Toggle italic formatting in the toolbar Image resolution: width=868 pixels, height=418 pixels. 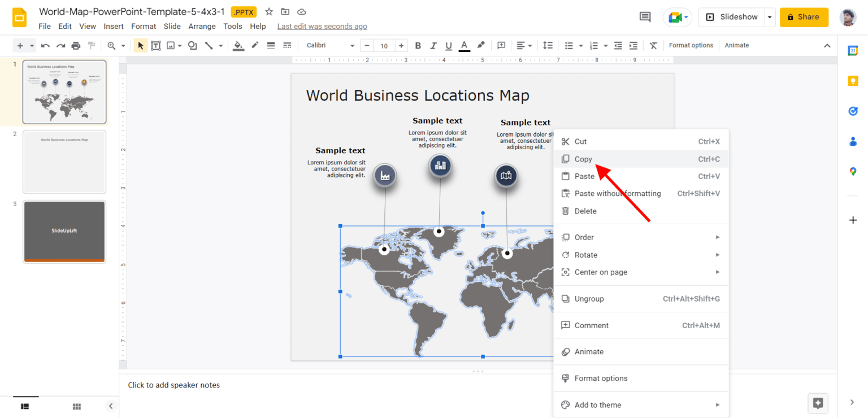432,45
